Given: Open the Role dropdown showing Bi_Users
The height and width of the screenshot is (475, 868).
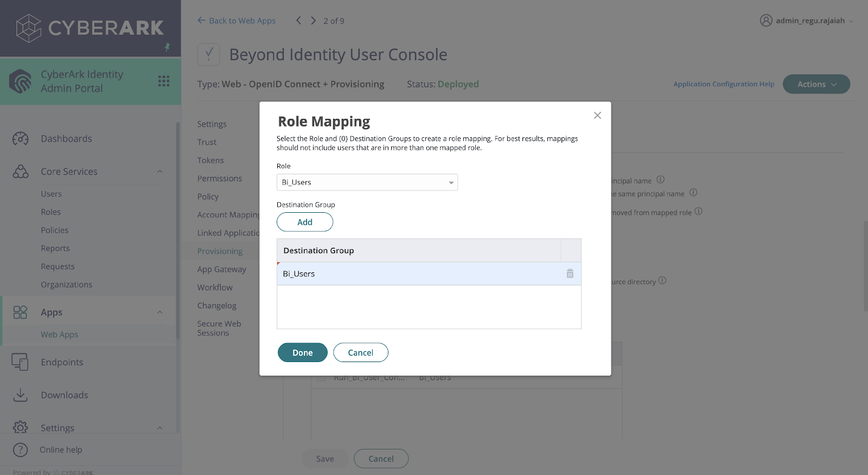Looking at the screenshot, I should pyautogui.click(x=367, y=182).
